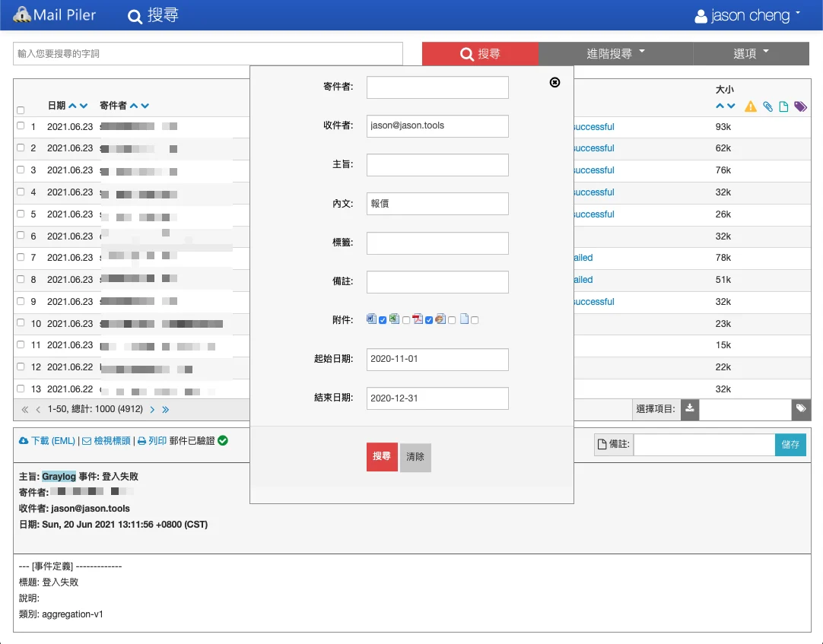Click the Mail Piler logo
This screenshot has height=644, width=823.
pyautogui.click(x=54, y=14)
